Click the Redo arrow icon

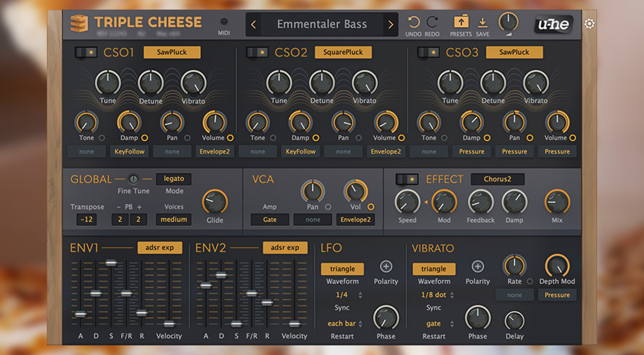[432, 22]
